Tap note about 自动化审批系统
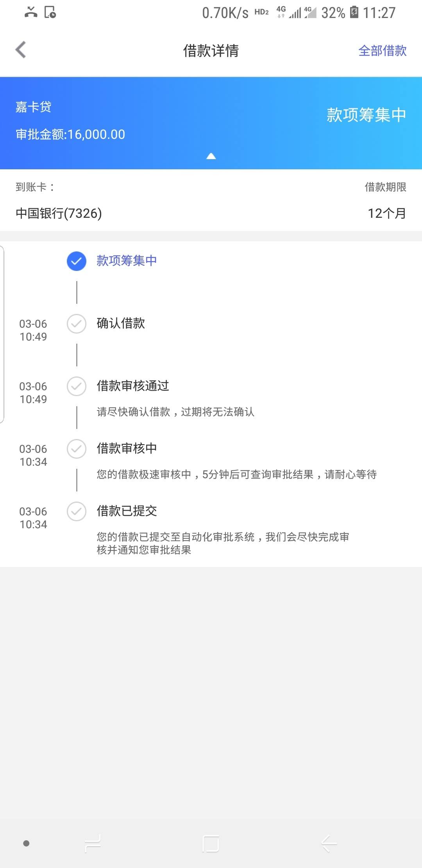 [x=223, y=543]
